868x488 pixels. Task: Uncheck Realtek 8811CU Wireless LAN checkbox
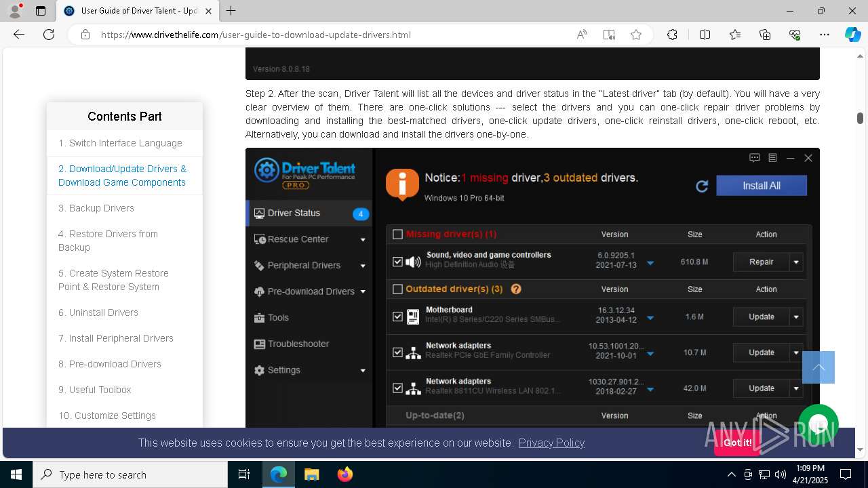coord(398,388)
